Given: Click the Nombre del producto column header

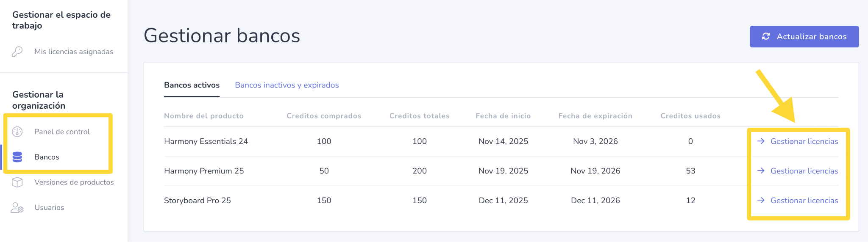Looking at the screenshot, I should pyautogui.click(x=204, y=116).
